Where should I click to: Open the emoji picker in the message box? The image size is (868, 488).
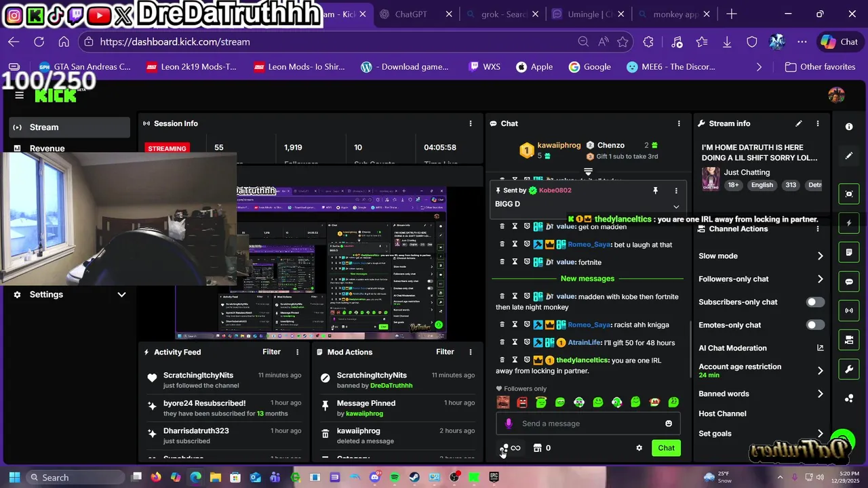point(669,424)
